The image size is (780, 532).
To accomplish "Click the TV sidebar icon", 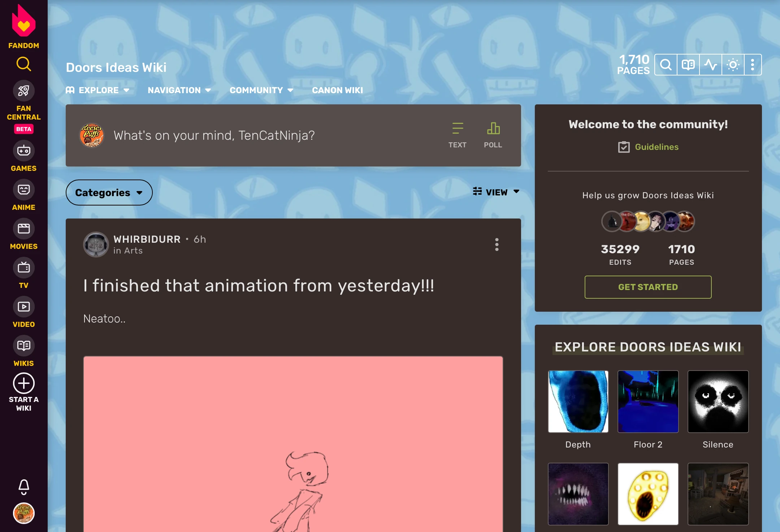I will (24, 268).
